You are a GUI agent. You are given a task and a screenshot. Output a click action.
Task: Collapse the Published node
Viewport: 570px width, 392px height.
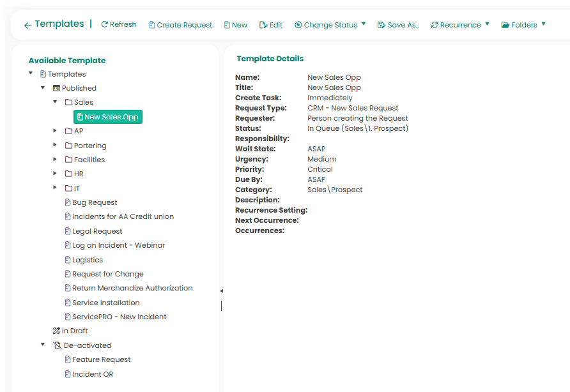[43, 87]
